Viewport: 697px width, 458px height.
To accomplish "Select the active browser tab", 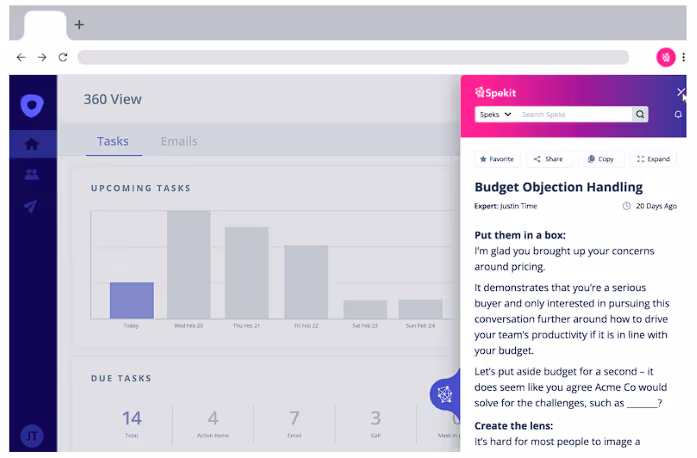I will [x=45, y=25].
